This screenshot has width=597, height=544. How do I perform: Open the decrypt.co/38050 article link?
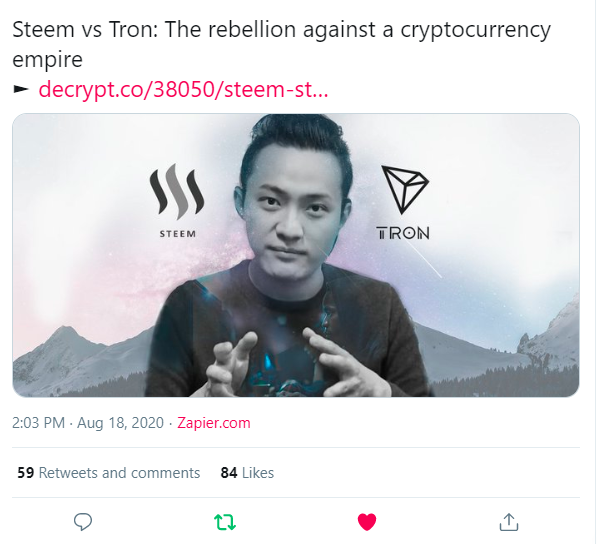[x=183, y=89]
